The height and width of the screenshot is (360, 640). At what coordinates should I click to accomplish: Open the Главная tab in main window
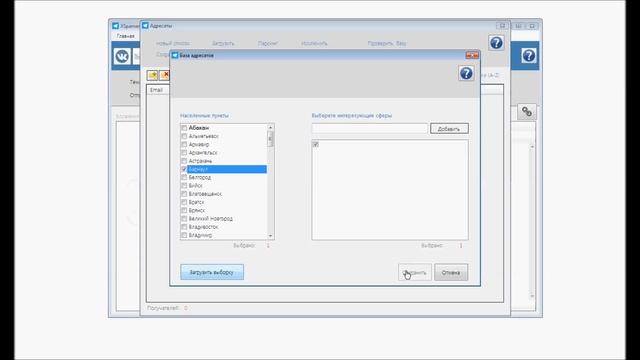click(125, 36)
